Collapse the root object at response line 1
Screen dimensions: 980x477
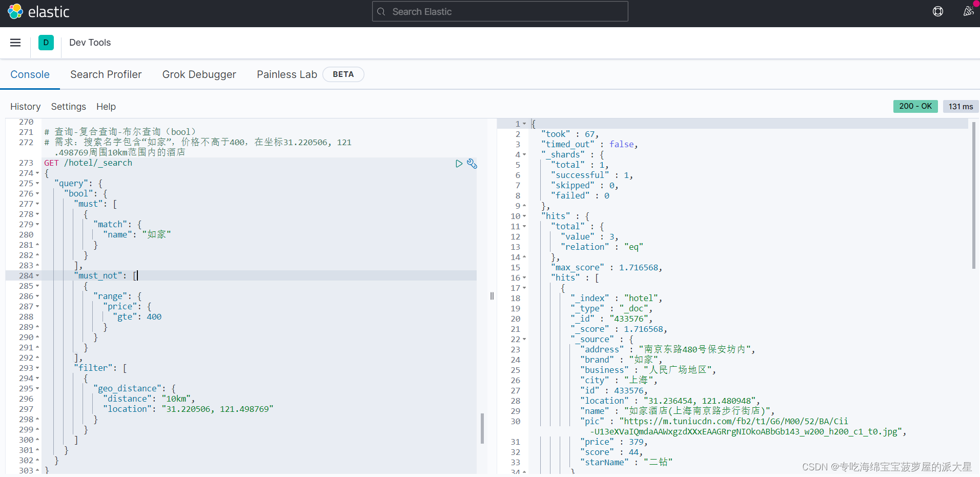point(524,124)
